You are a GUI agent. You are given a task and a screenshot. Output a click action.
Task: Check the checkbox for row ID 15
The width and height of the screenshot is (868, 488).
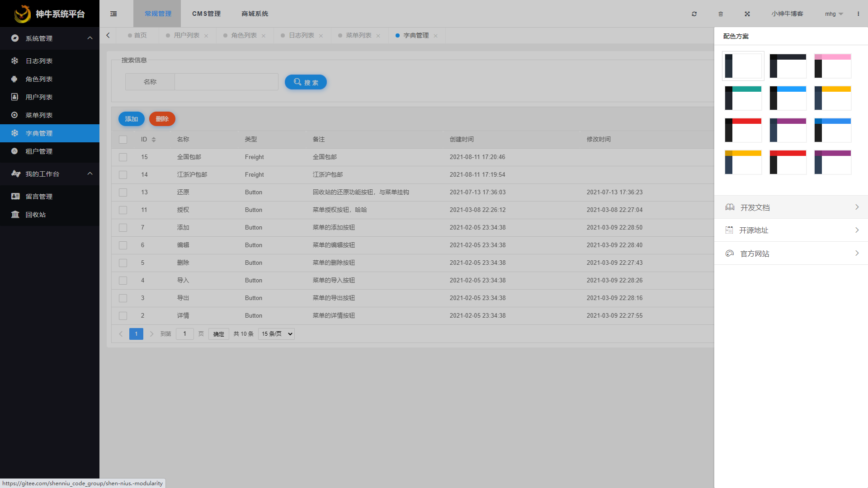click(x=123, y=157)
